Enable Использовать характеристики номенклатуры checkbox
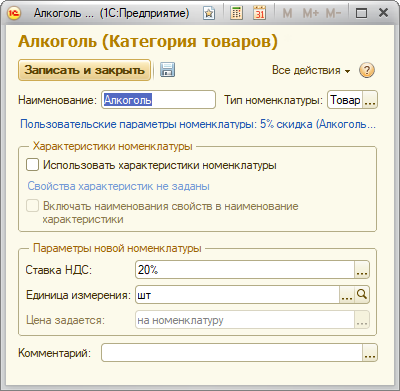 [x=32, y=165]
